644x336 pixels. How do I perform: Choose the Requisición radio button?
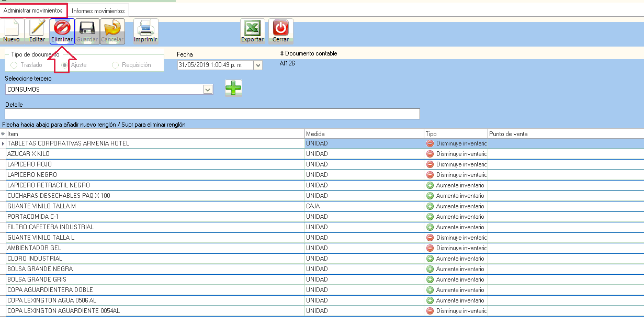tap(115, 65)
